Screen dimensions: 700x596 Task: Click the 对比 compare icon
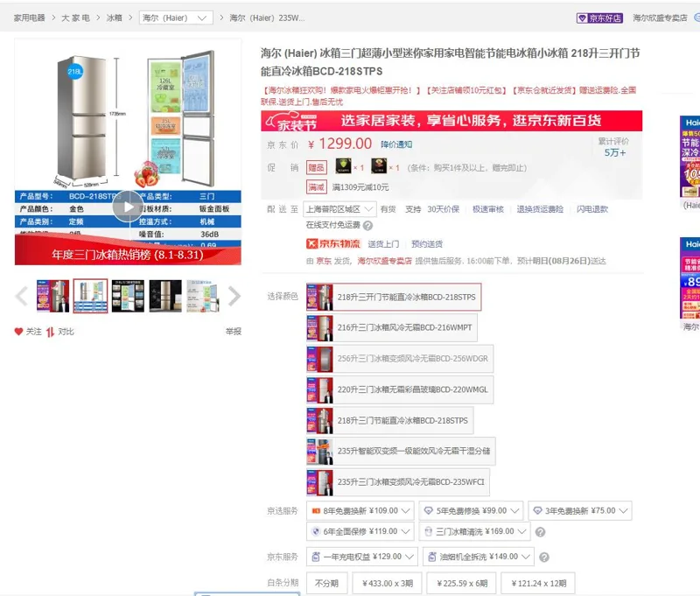point(50,332)
